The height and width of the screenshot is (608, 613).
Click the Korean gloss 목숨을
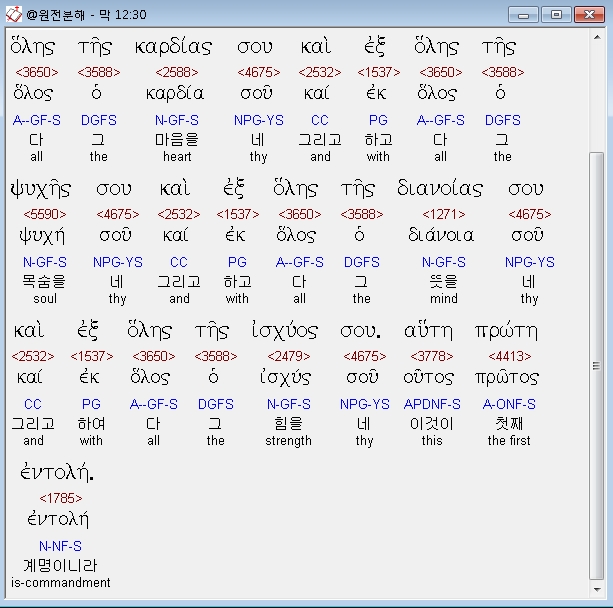[x=44, y=282]
